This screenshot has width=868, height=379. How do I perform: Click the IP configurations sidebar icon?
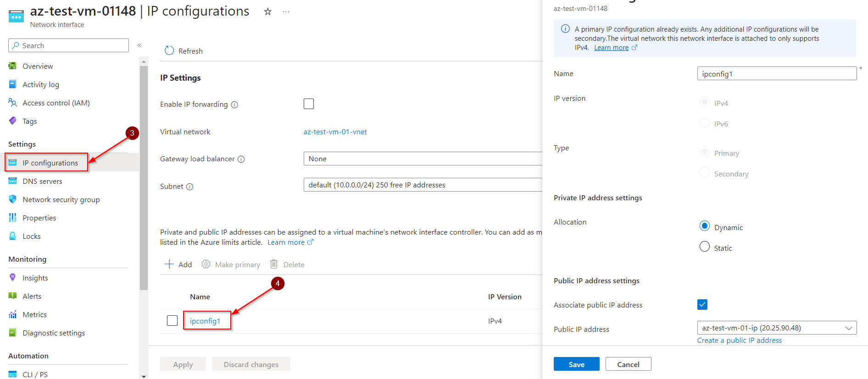click(x=13, y=163)
